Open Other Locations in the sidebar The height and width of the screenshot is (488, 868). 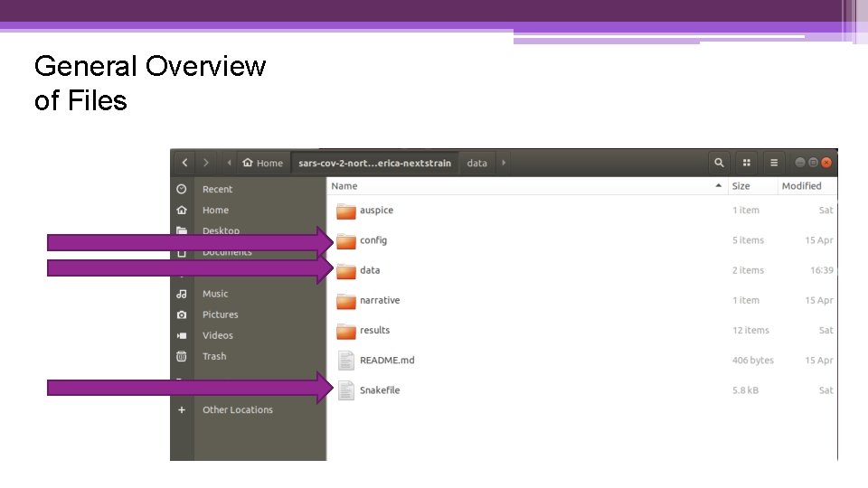tap(238, 410)
